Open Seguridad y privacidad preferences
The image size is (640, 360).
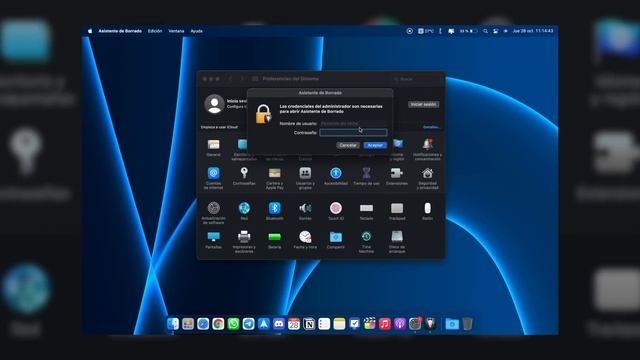(x=427, y=178)
